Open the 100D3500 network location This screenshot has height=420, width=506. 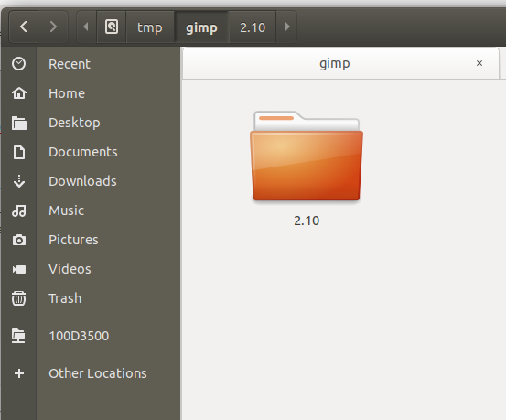(79, 336)
